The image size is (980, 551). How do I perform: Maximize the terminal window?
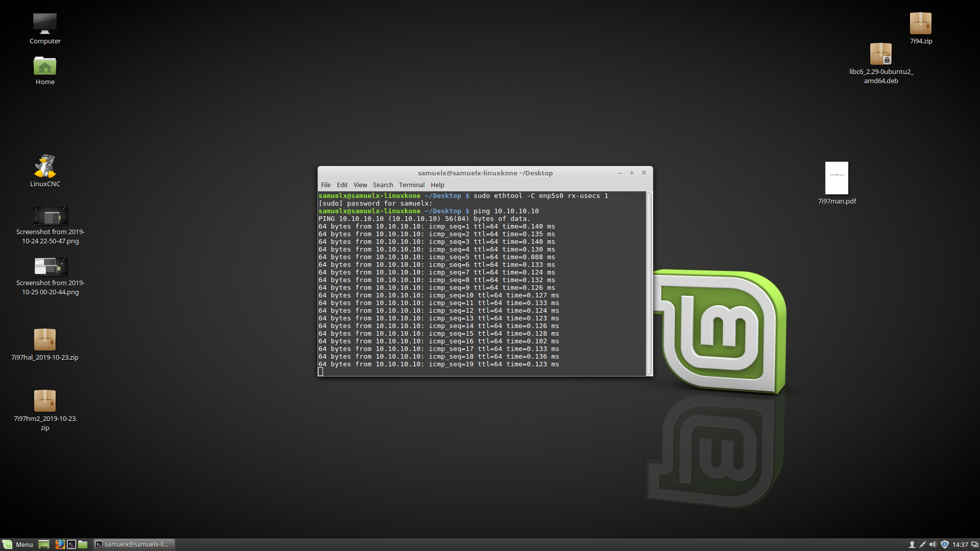point(632,173)
